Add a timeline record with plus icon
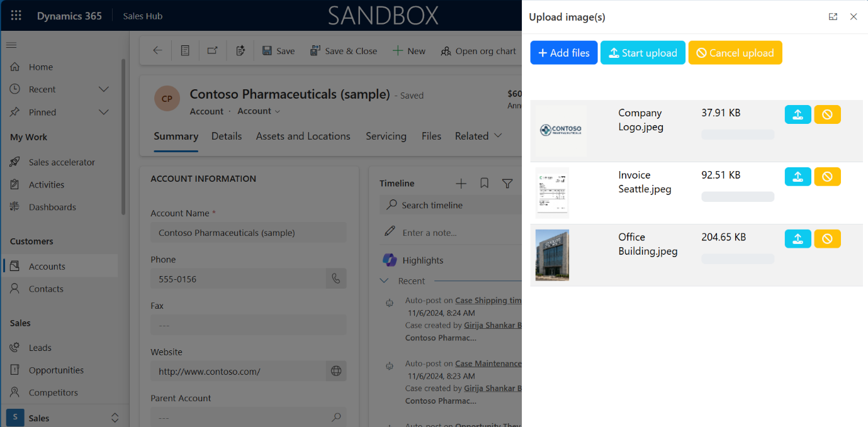Screen dimensions: 868x427 pos(461,184)
